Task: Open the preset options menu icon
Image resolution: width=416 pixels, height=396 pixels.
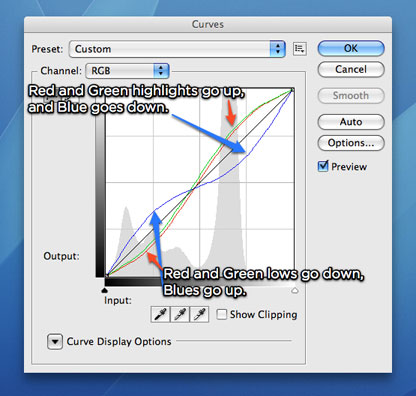Action: coord(300,49)
